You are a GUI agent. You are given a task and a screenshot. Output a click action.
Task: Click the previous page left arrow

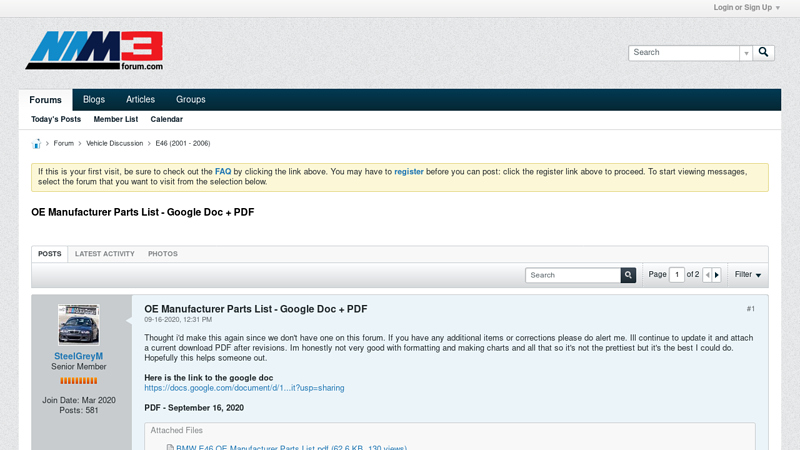pyautogui.click(x=707, y=275)
